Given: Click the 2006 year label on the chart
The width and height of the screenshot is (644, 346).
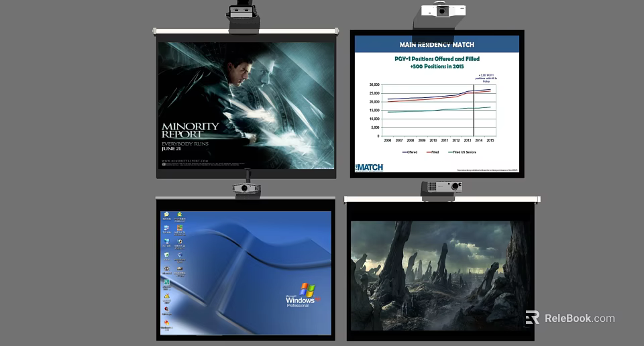Looking at the screenshot, I should (387, 140).
